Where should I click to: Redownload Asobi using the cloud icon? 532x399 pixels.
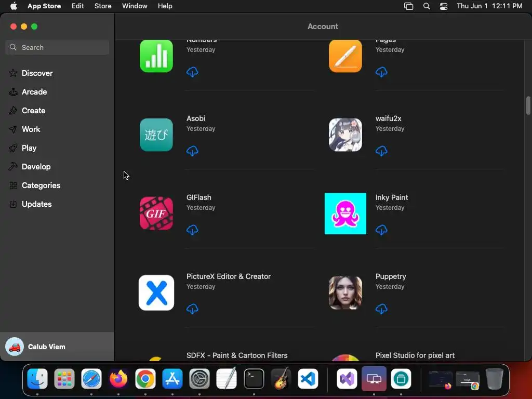click(192, 151)
